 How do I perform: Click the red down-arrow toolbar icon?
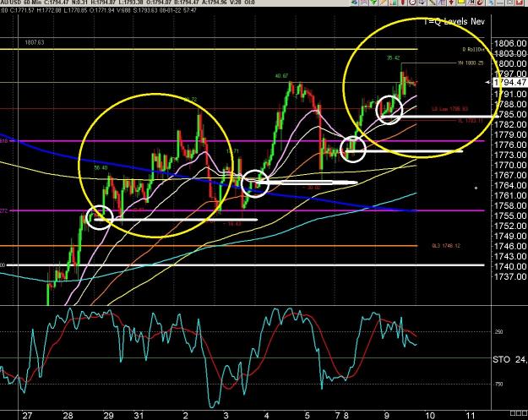click(451, 3)
